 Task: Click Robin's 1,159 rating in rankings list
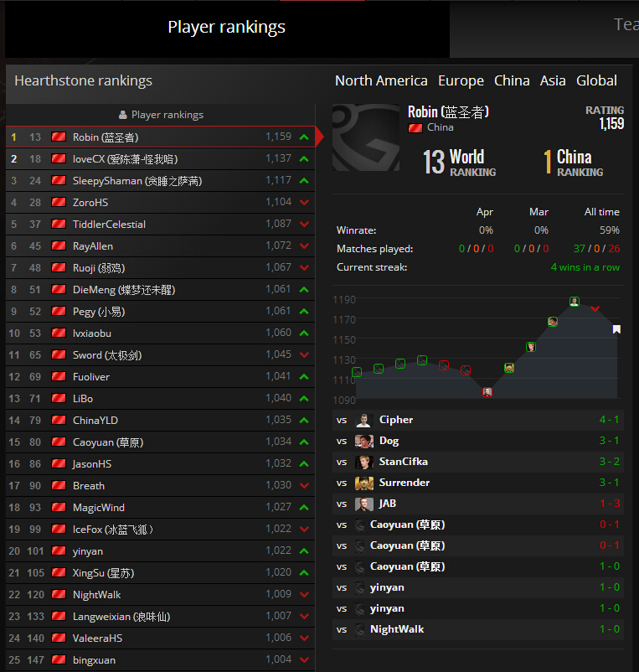coord(278,137)
